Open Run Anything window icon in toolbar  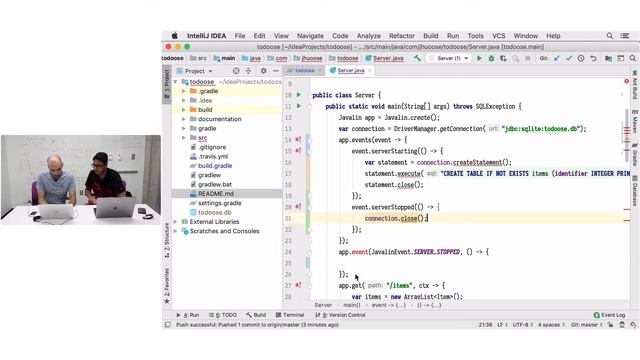620,58
